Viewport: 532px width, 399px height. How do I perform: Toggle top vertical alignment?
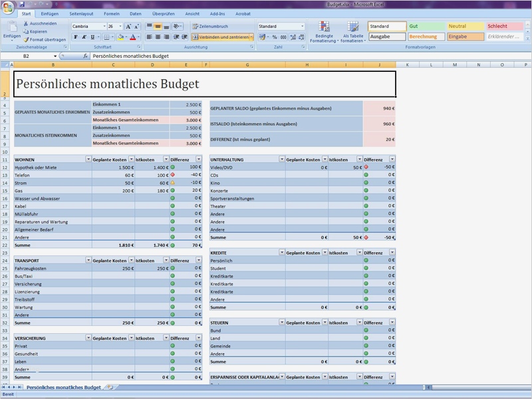149,27
